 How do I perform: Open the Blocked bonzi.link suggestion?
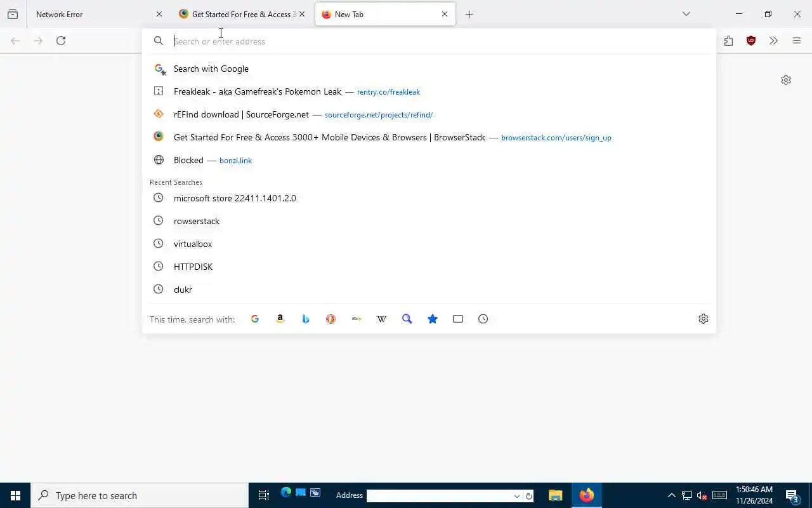point(429,160)
